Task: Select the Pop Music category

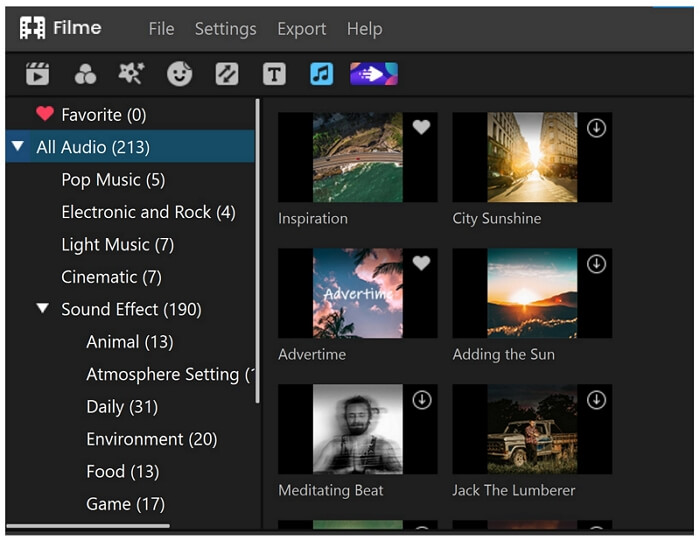Action: pyautogui.click(x=112, y=180)
